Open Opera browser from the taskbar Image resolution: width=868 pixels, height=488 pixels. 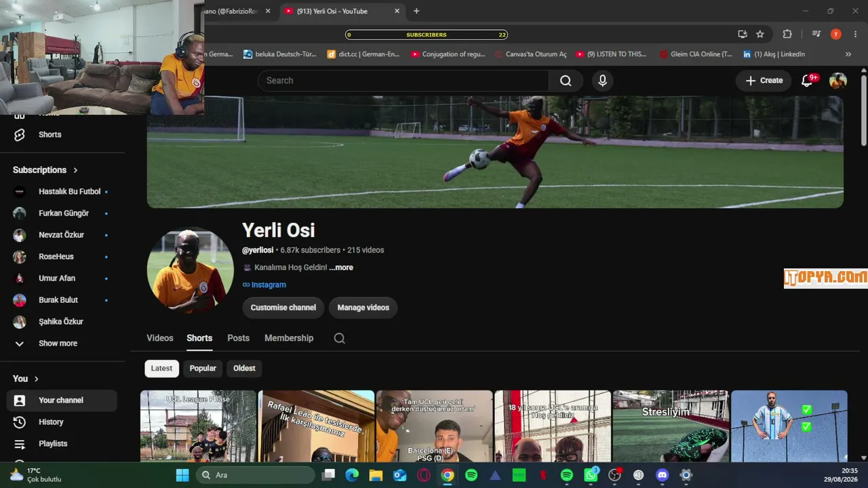[424, 475]
